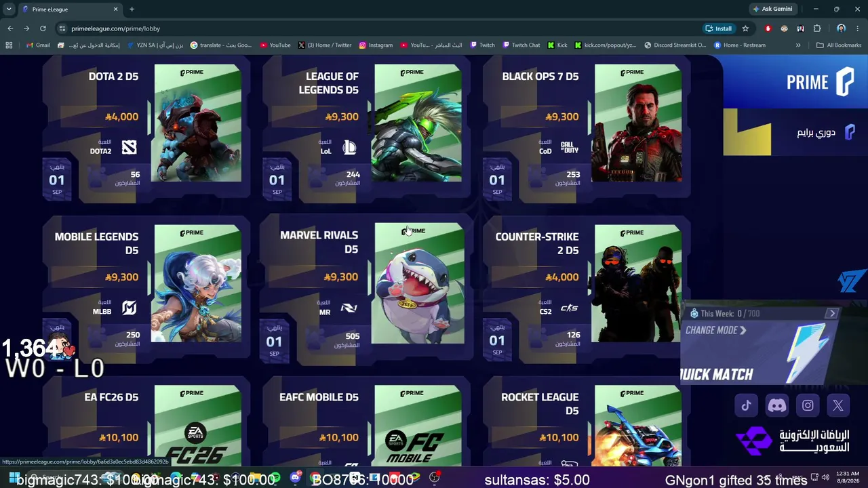Open the All Bookmarks folder
The width and height of the screenshot is (868, 488).
pos(839,45)
